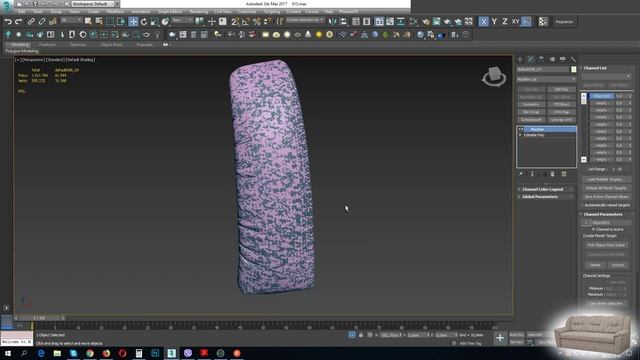This screenshot has height=360, width=640.
Task: Open the Display command panel tab
Action: (563, 60)
